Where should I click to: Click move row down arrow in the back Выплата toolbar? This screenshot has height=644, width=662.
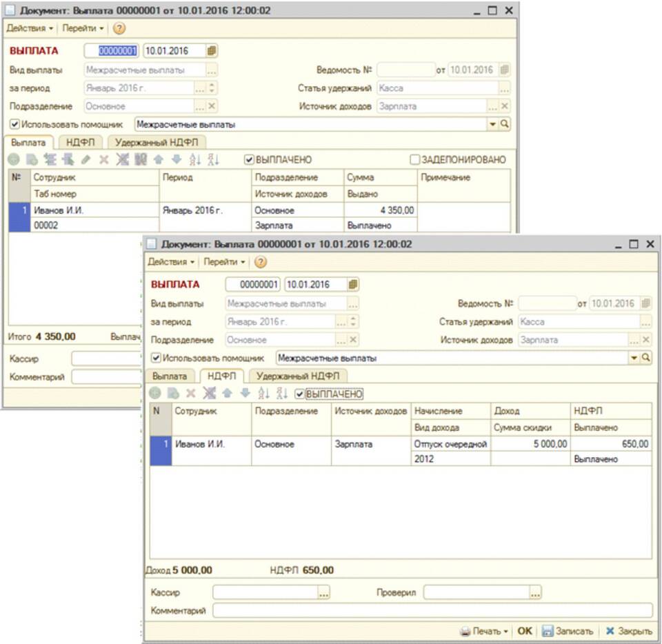(x=177, y=159)
